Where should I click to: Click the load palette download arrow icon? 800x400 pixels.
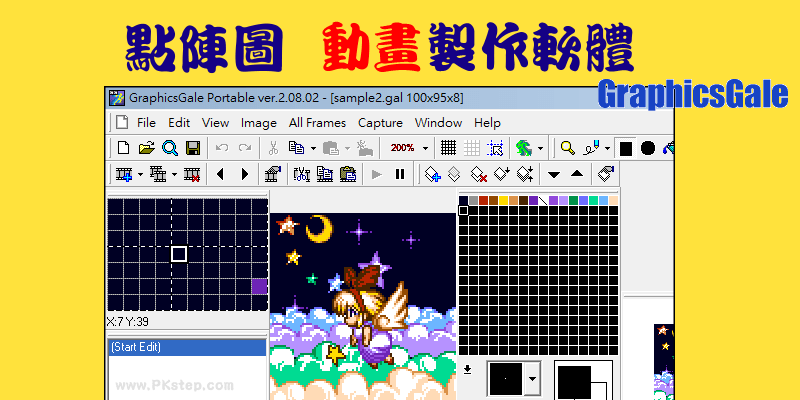tap(467, 370)
